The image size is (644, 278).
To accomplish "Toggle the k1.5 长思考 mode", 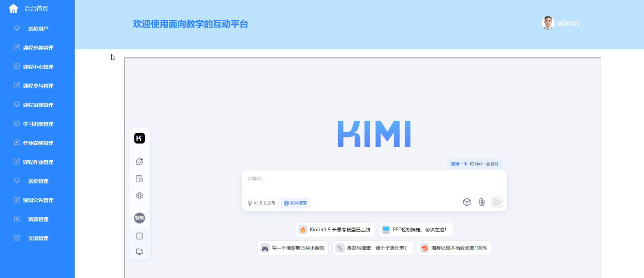I will [262, 203].
